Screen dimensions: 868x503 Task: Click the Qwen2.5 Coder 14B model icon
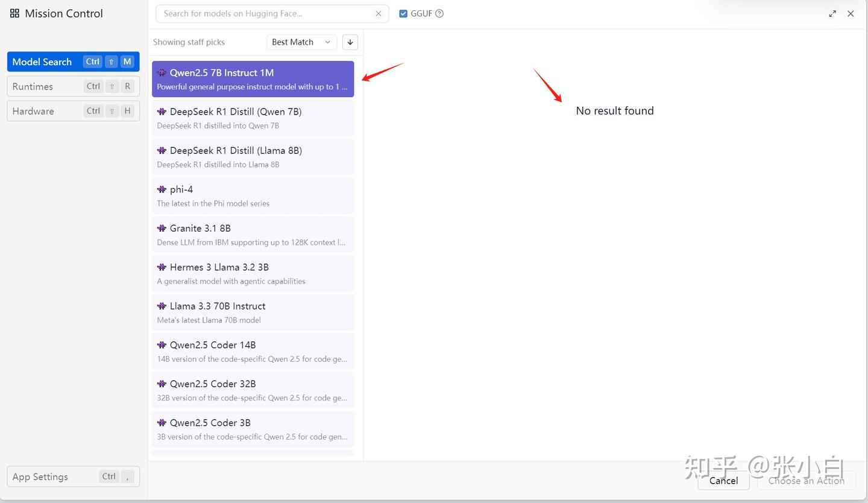(162, 345)
